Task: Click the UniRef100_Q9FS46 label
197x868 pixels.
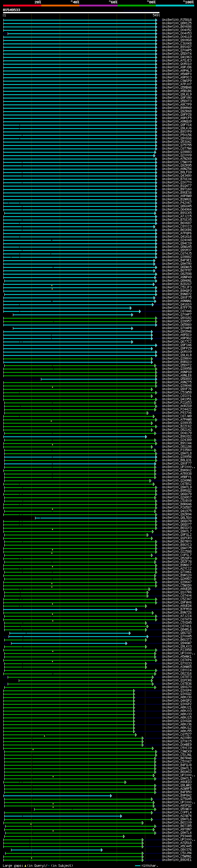Action: coord(177,345)
